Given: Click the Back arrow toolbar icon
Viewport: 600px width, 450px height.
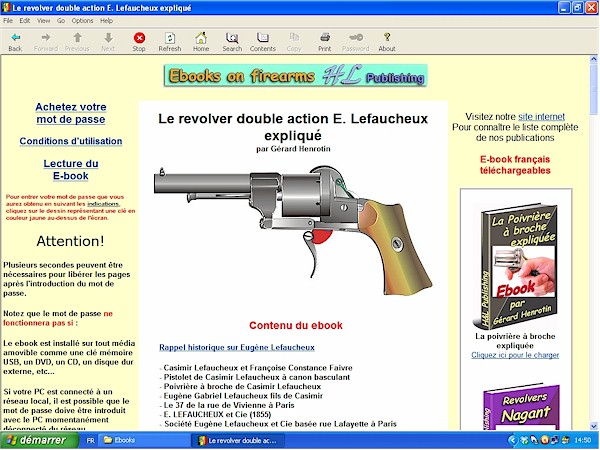Looking at the screenshot, I should pos(15,38).
